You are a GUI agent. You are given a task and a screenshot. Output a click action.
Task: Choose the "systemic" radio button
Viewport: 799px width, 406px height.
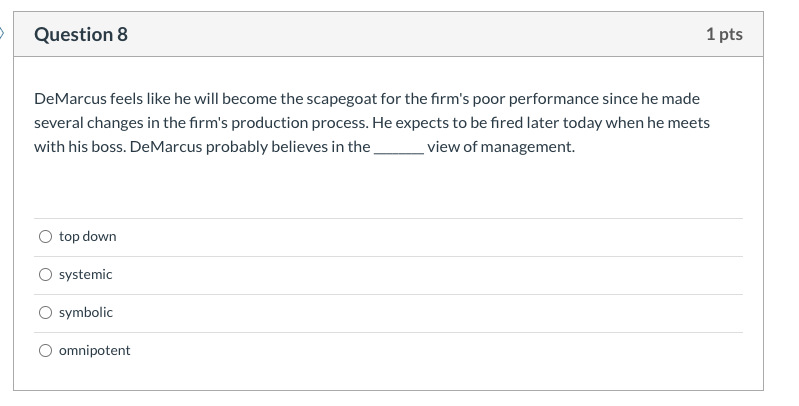[46, 275]
